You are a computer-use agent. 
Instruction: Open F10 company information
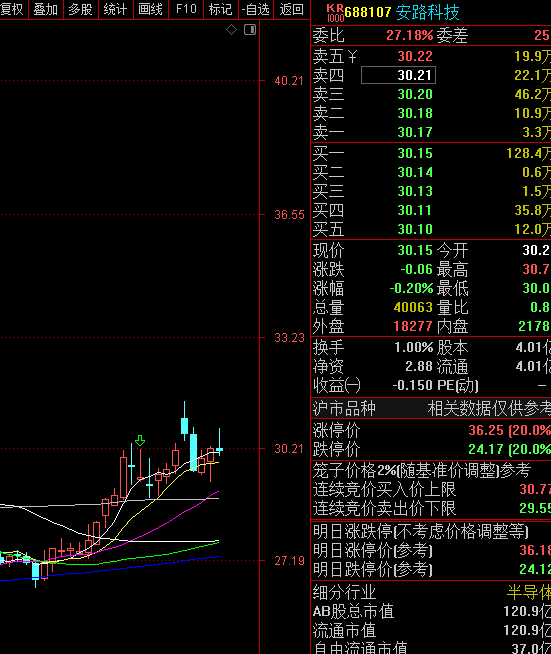click(x=186, y=9)
